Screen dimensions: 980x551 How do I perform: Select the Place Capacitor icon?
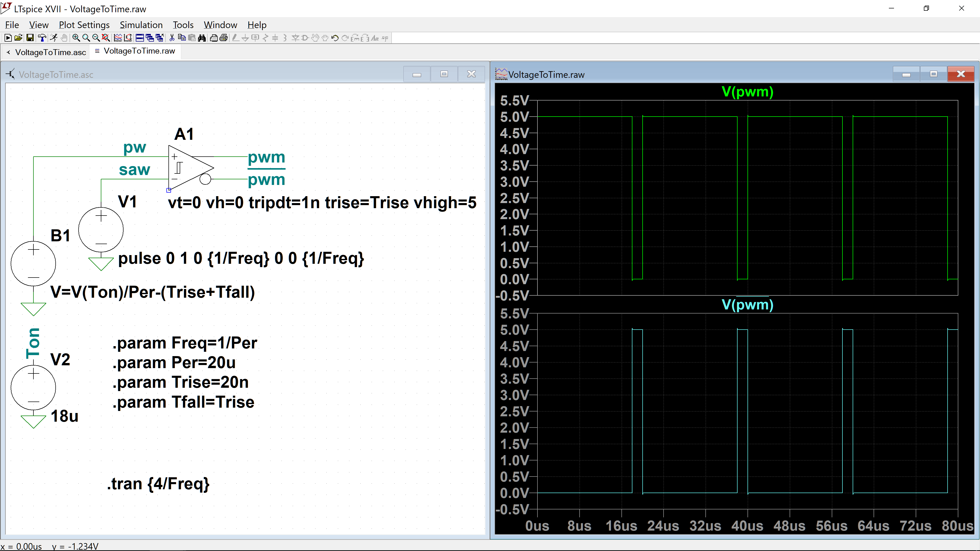pos(275,38)
